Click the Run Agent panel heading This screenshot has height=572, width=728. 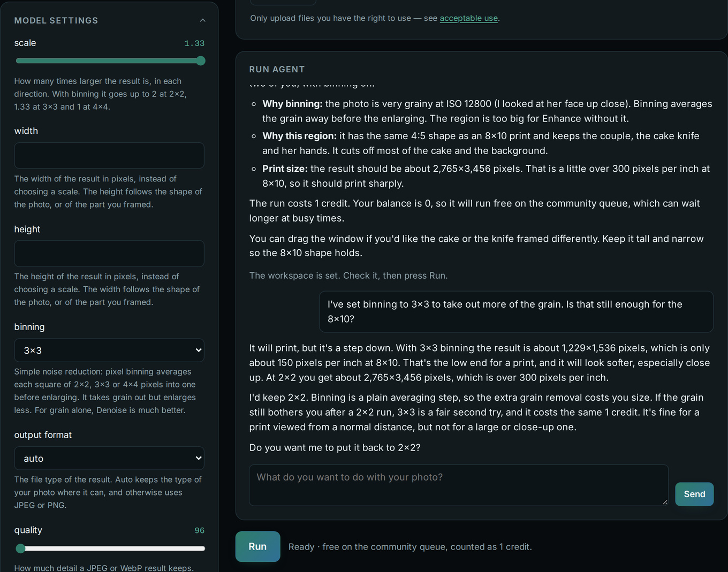tap(277, 70)
